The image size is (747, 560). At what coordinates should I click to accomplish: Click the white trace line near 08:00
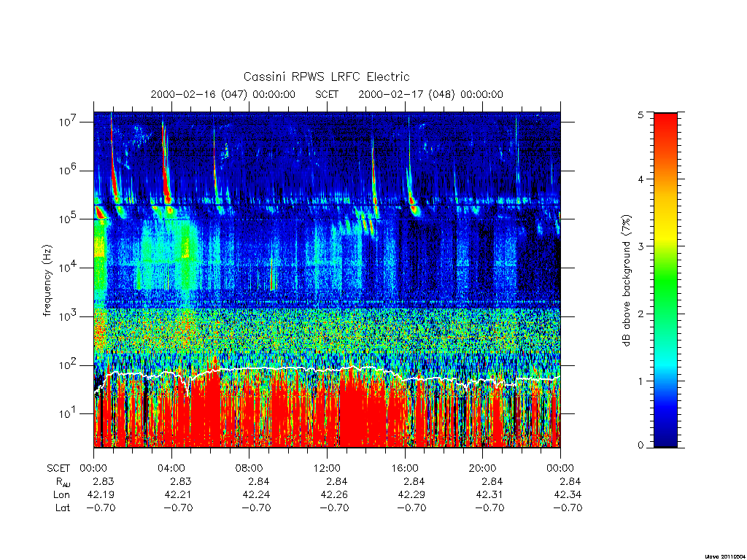[x=249, y=369]
